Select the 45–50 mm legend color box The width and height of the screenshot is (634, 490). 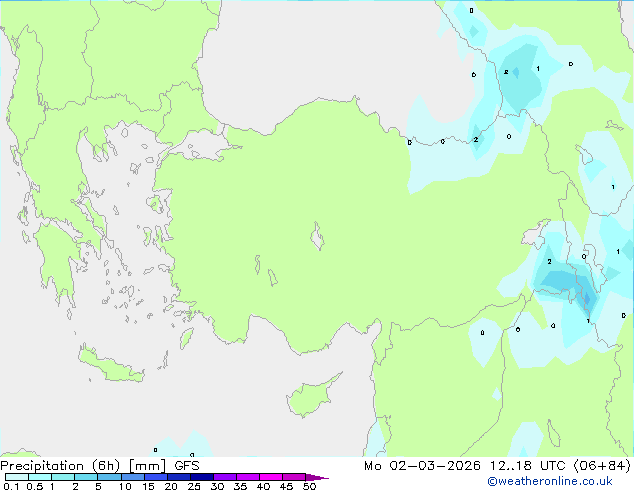coord(294,477)
